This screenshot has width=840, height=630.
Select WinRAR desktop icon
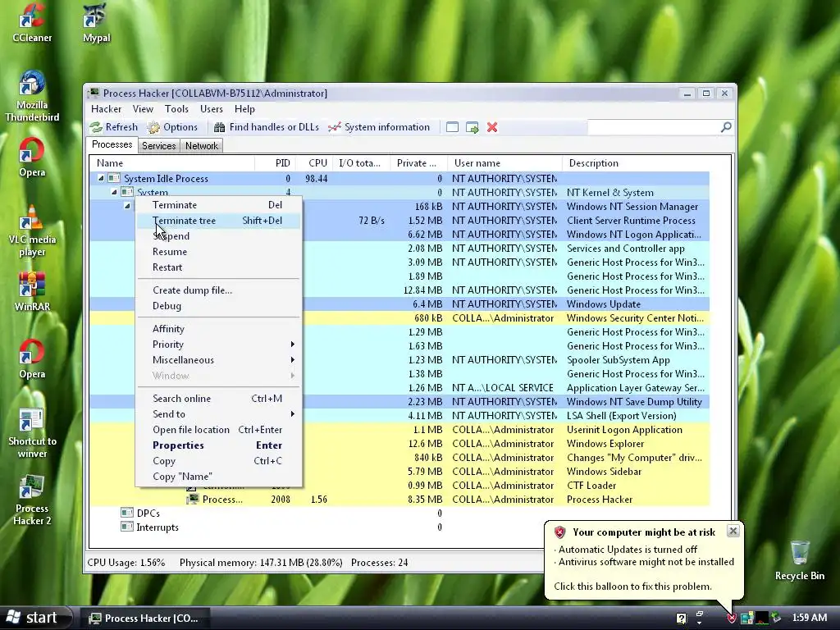coord(32,292)
